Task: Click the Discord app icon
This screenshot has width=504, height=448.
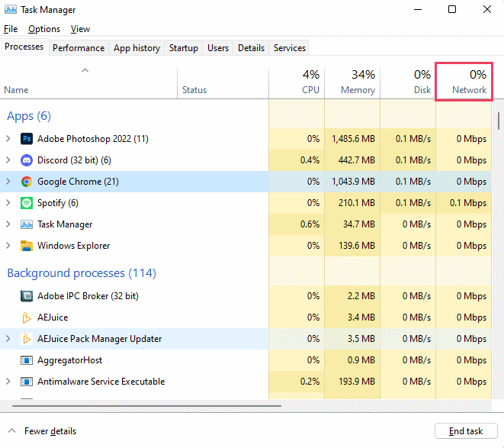Action: click(27, 160)
